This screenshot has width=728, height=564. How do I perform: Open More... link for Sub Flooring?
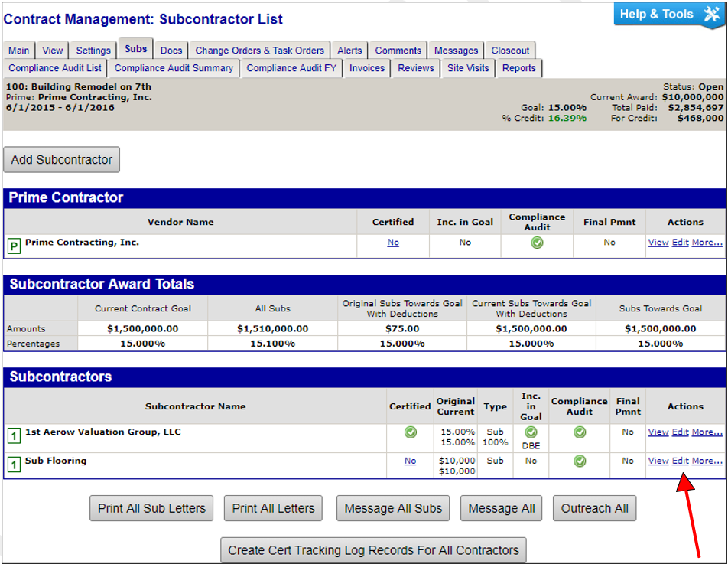click(707, 461)
